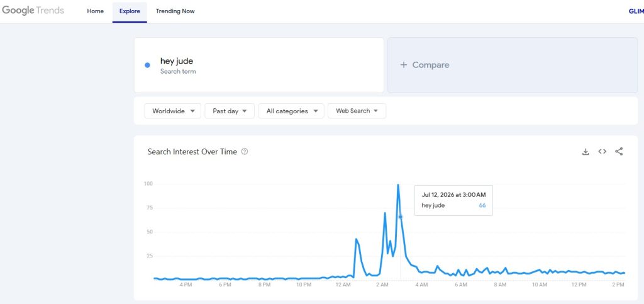This screenshot has width=644, height=304.
Task: Open the Past day time range dropdown
Action: (230, 111)
